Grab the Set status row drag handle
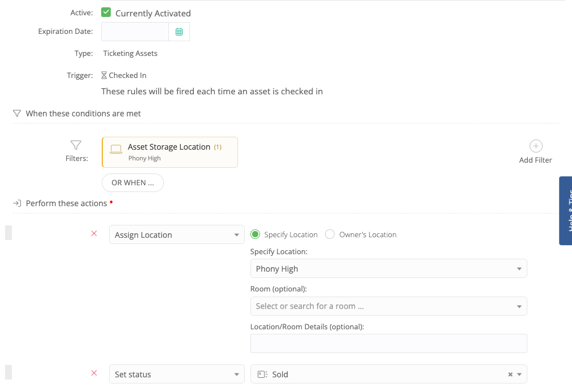The image size is (572, 392). tap(8, 372)
